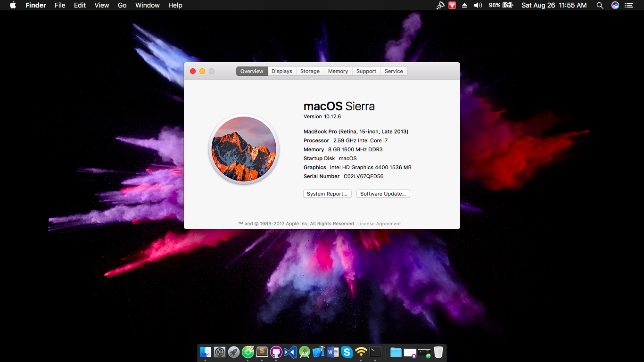Click the macOS Sierra mountain logo
The height and width of the screenshot is (362, 644).
(244, 149)
